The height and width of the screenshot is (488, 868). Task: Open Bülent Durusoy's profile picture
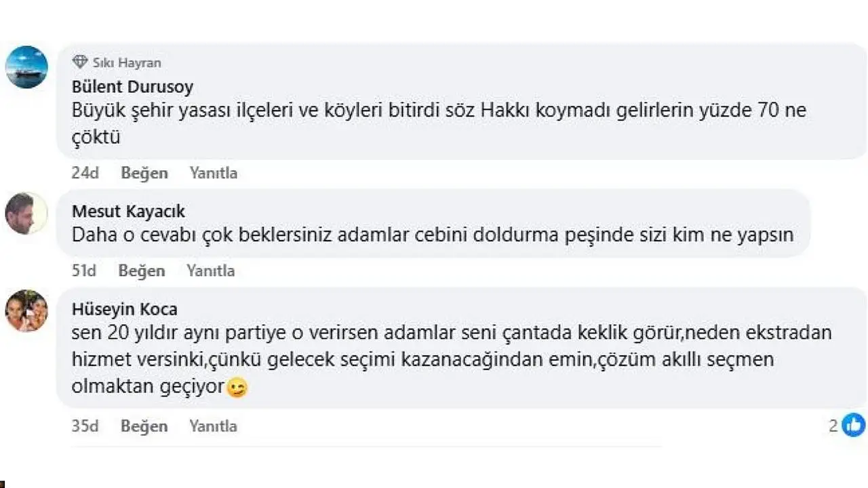pyautogui.click(x=26, y=67)
